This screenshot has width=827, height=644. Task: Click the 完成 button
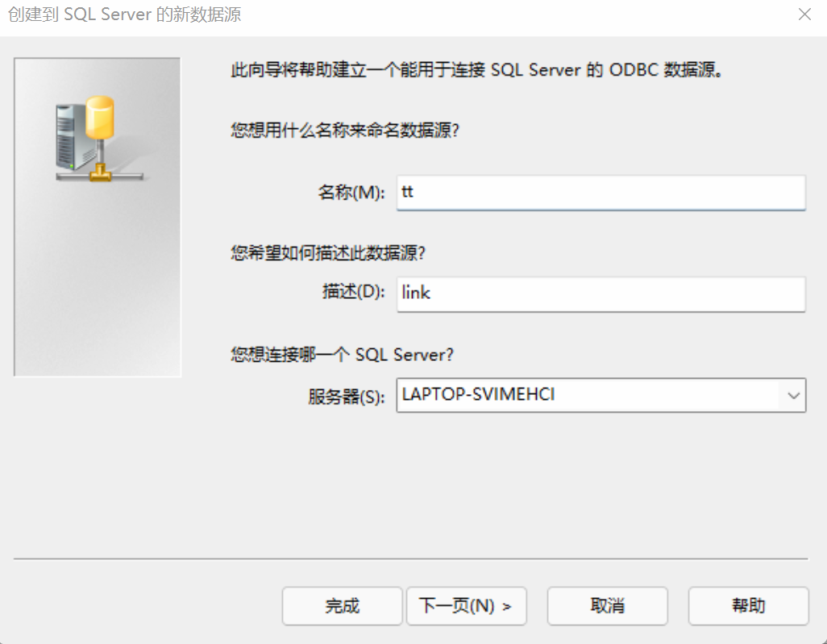[342, 606]
